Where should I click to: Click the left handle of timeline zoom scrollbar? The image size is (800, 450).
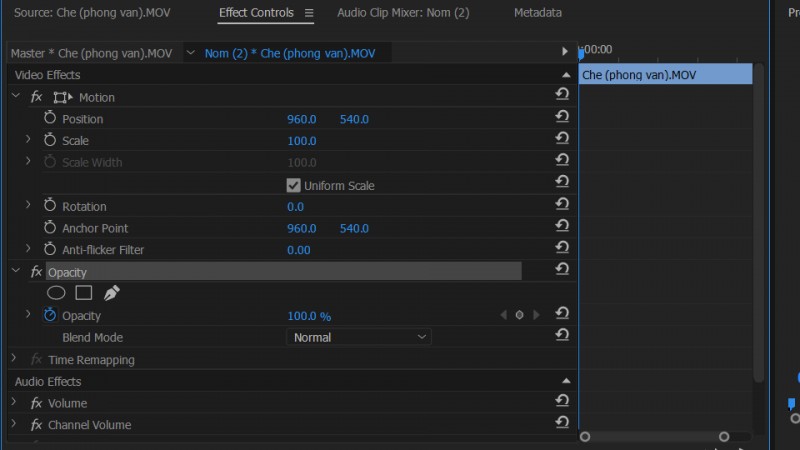pos(585,437)
